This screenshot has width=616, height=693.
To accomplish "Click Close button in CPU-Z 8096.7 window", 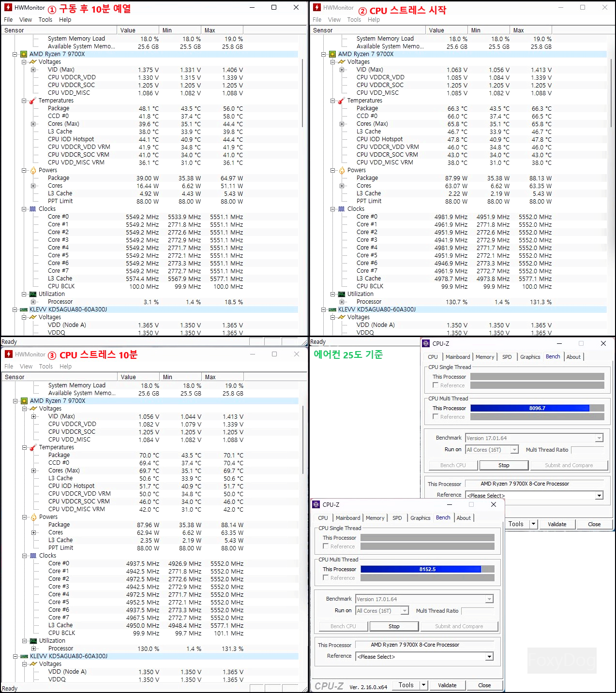I will (594, 524).
